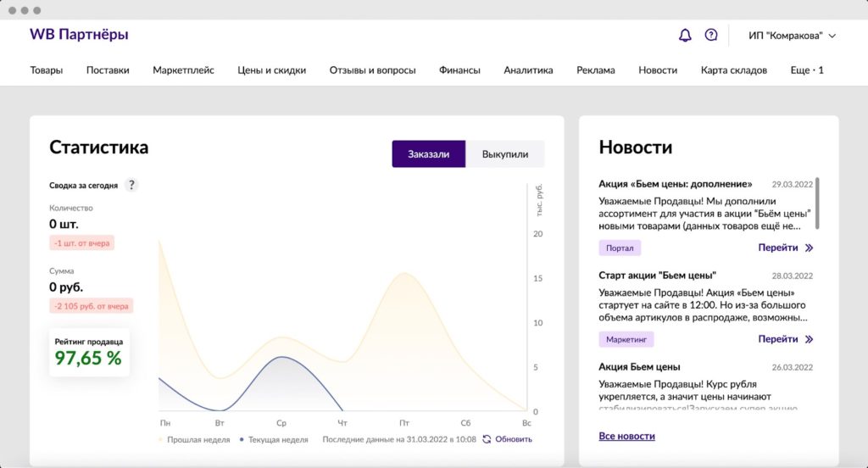Viewport: 868px width, 468px height.
Task: Click the date 28.03.2022 in news
Action: pyautogui.click(x=793, y=276)
